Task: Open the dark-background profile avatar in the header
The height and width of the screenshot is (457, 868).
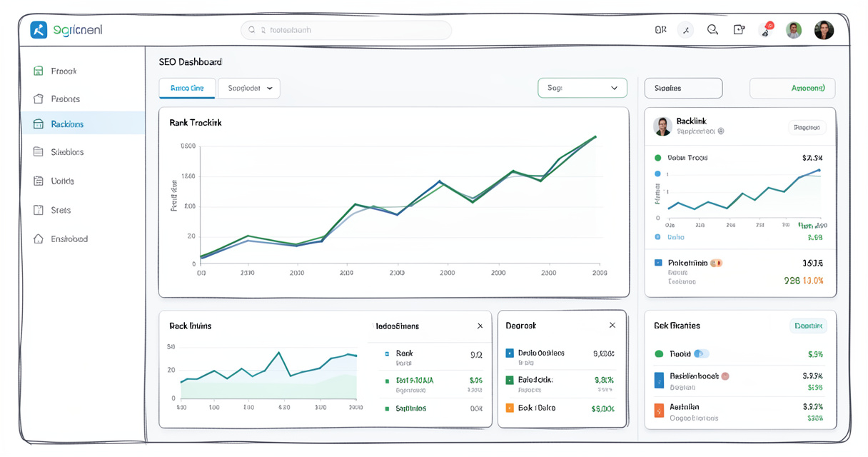Action: click(824, 30)
